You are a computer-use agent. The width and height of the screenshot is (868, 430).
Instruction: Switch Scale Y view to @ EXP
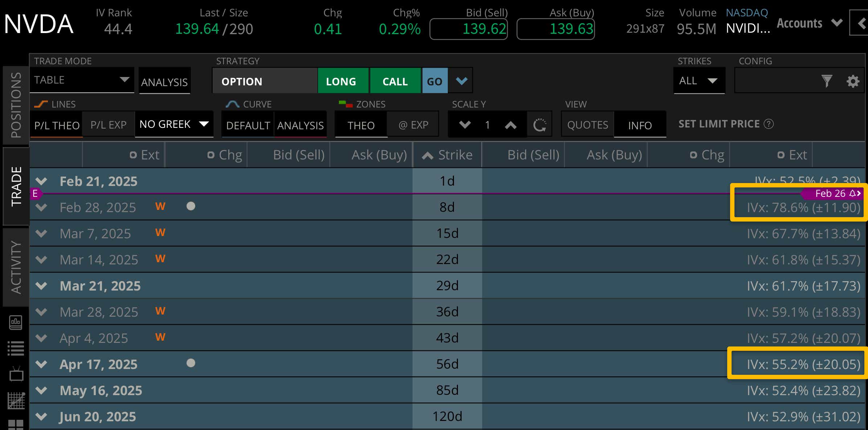413,124
